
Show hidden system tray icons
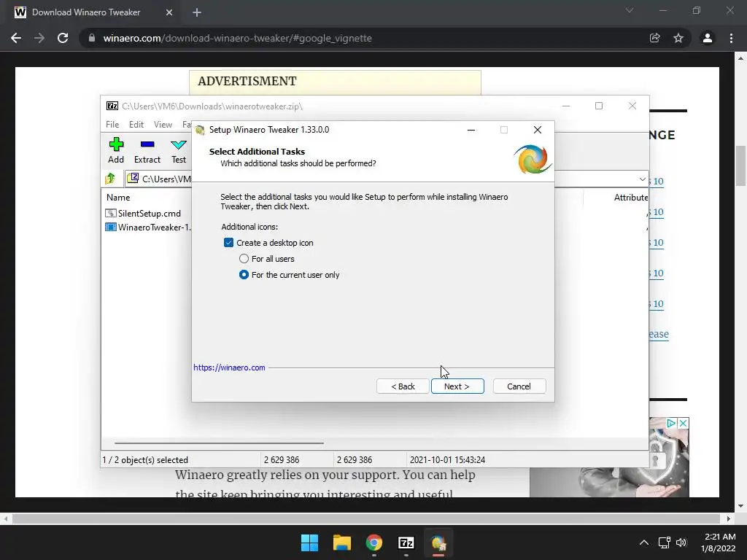[643, 542]
